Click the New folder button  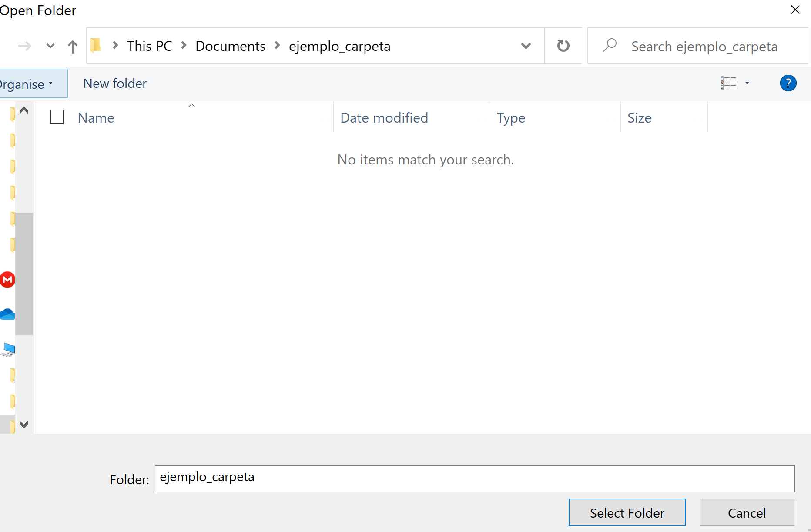pyautogui.click(x=115, y=84)
